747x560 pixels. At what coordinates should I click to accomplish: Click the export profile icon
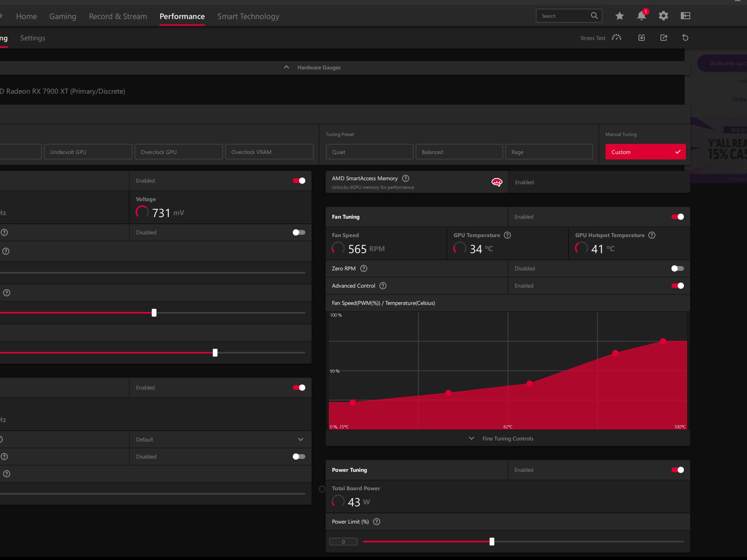(x=664, y=38)
